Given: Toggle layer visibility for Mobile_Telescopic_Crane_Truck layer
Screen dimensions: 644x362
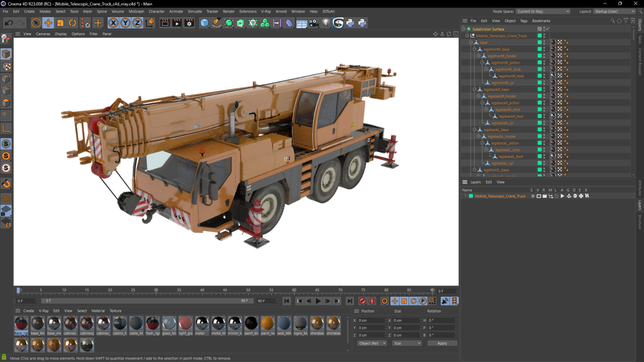Looking at the screenshot, I should point(538,196).
